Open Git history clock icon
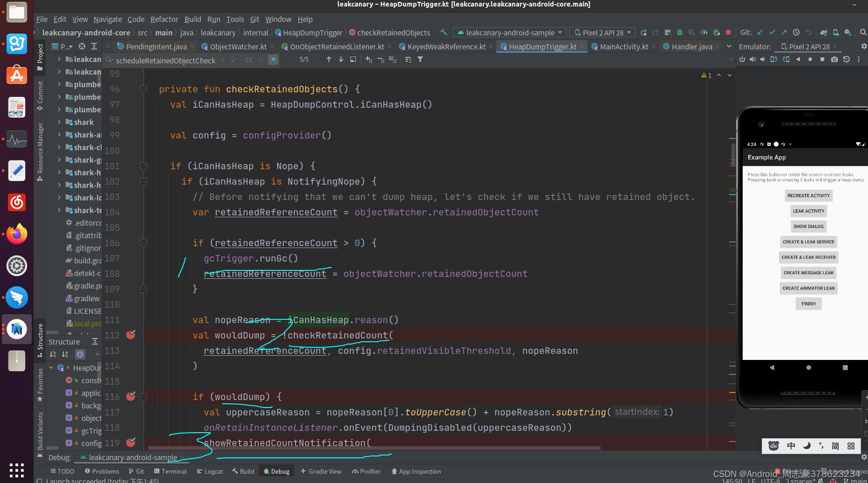The height and width of the screenshot is (483, 868). (796, 32)
